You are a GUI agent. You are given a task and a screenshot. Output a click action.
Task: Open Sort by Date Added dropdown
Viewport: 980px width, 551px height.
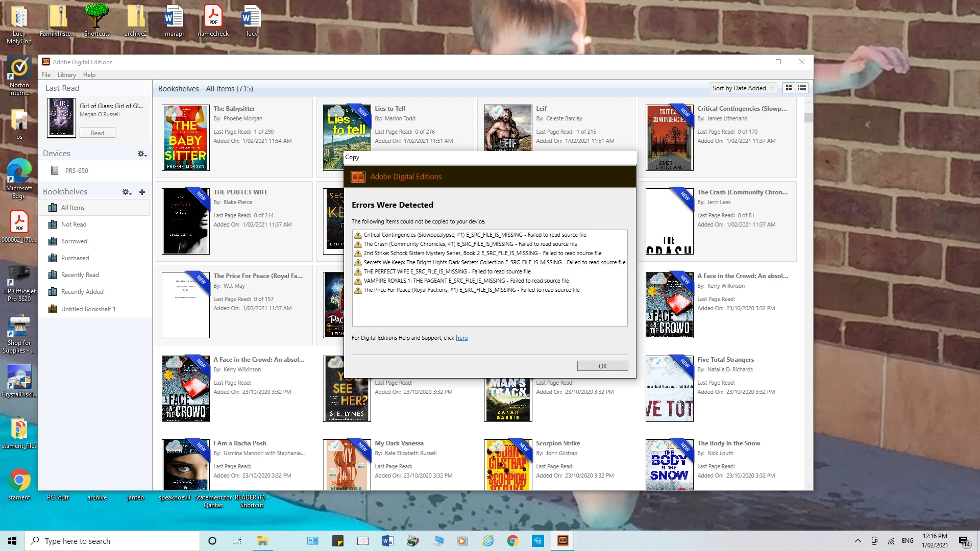[x=743, y=88]
